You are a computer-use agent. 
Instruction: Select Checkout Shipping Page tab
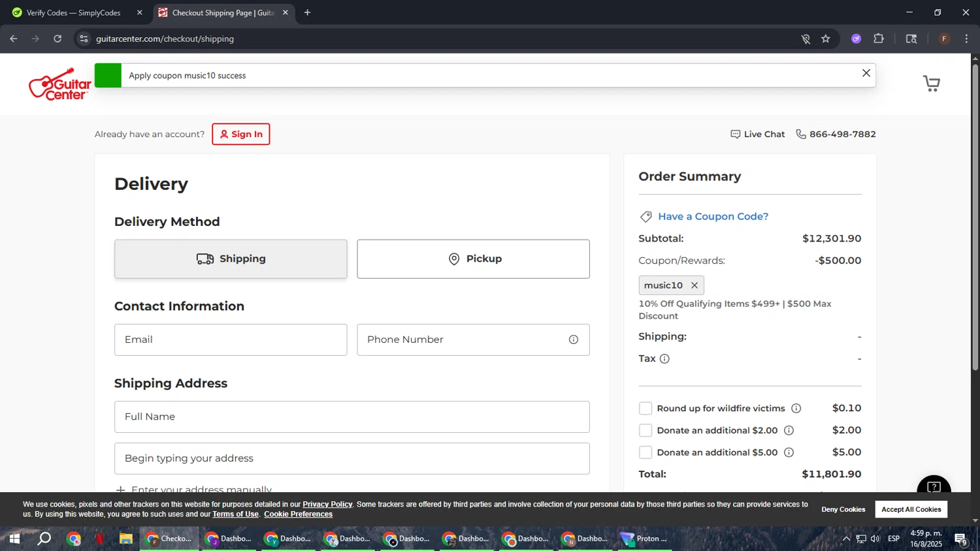[x=222, y=13]
